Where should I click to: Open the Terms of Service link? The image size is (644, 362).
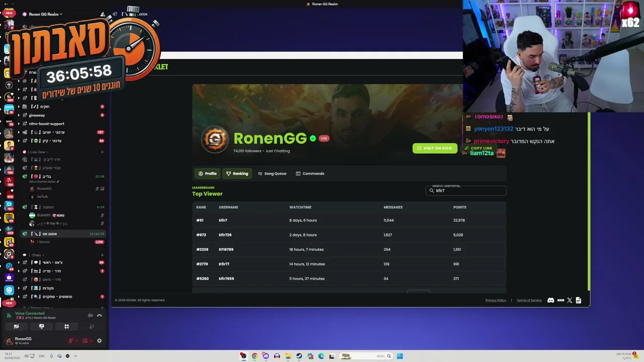529,300
